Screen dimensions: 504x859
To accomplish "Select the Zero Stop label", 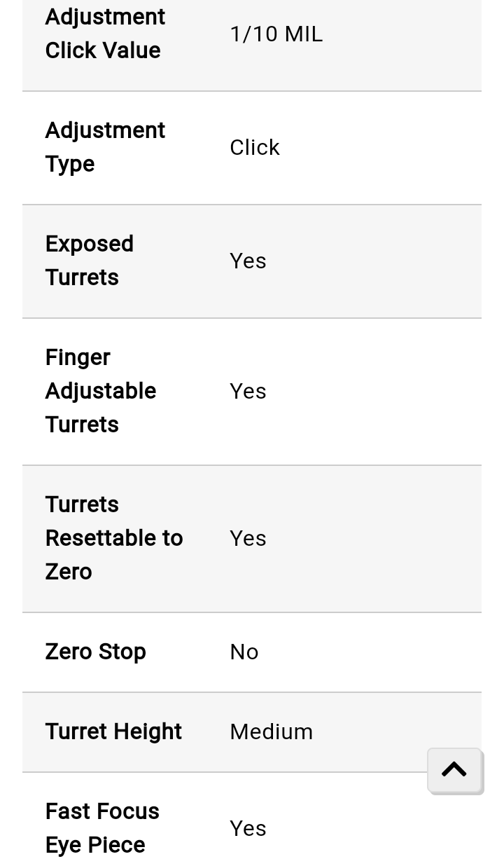I will [96, 652].
